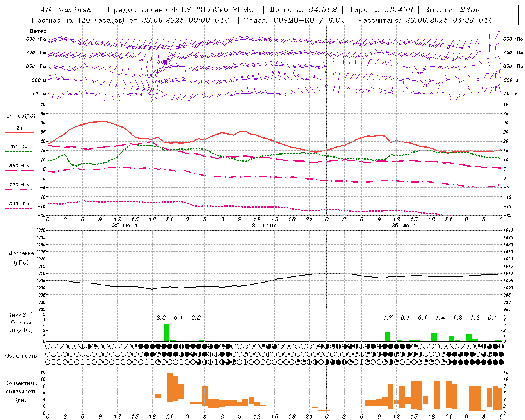
Task: Click the Ветер panel label
Action: click(38, 31)
